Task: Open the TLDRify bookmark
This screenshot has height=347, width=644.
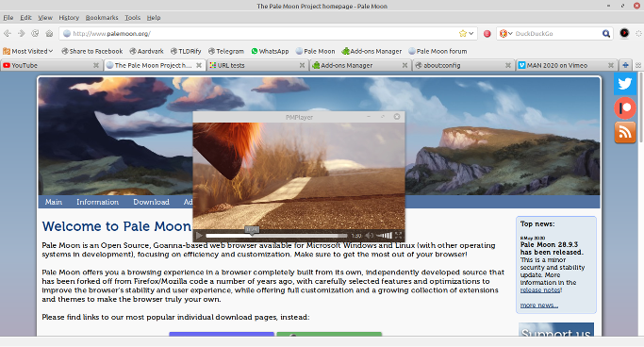Action: tap(186, 51)
